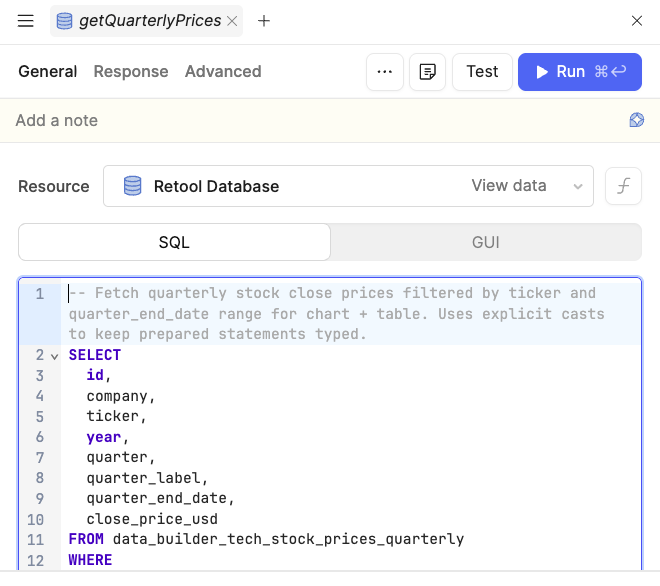
Task: Click the function fx icon button
Action: pyautogui.click(x=623, y=186)
